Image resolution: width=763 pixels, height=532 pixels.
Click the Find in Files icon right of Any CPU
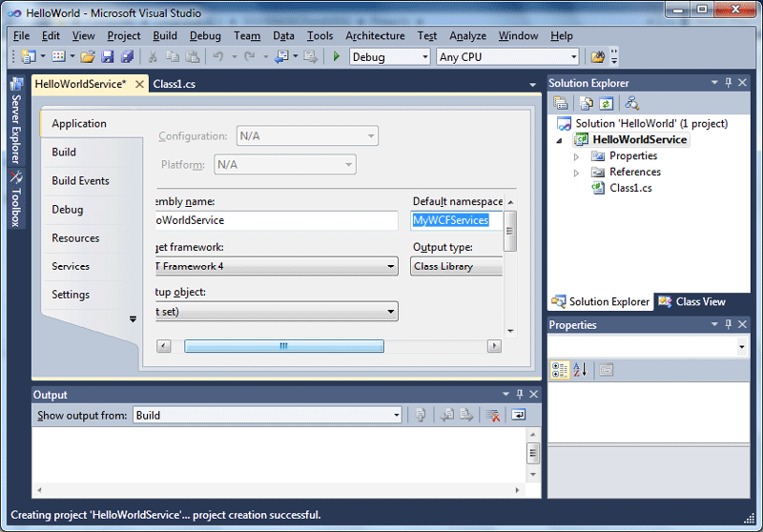click(x=598, y=57)
